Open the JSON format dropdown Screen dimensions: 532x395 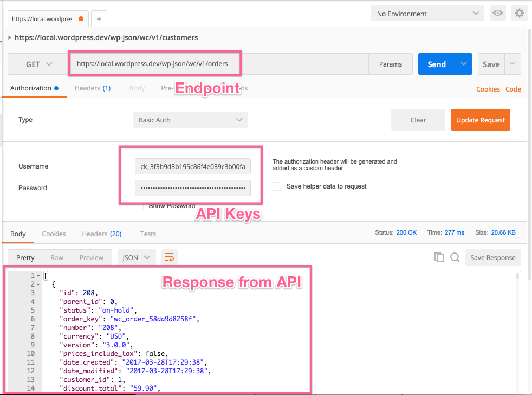click(137, 257)
